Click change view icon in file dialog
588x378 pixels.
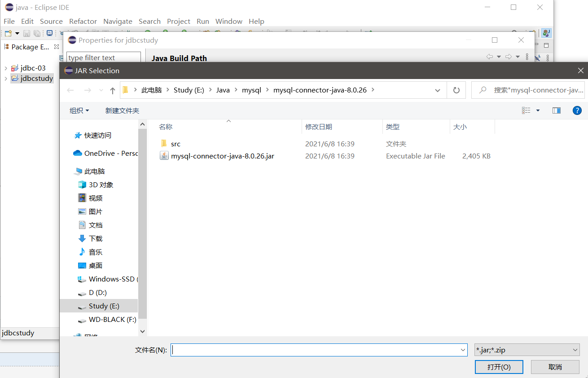(x=526, y=110)
